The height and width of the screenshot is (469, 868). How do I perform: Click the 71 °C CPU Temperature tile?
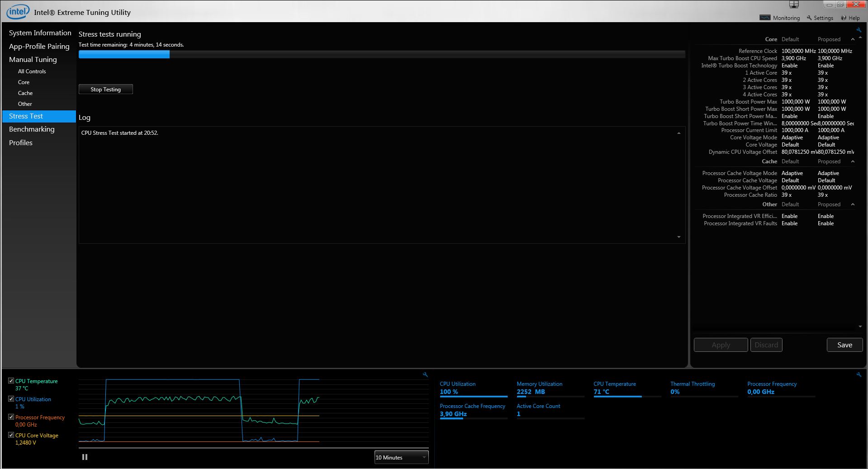coord(627,388)
